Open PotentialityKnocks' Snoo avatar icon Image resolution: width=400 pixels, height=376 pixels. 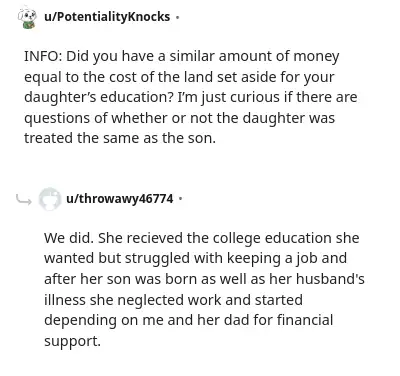(x=27, y=18)
